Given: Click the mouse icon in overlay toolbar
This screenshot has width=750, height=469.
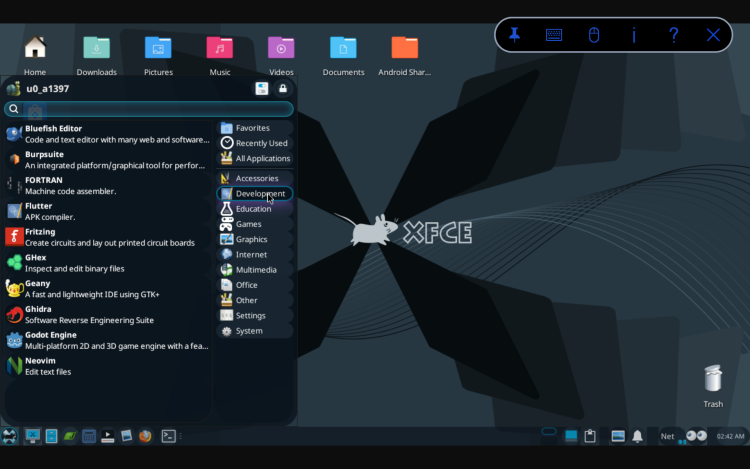Looking at the screenshot, I should tap(594, 35).
